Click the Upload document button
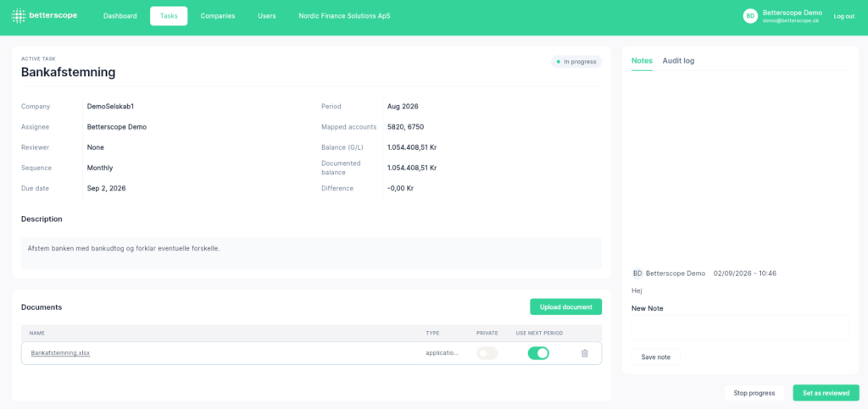868x409 pixels. pos(565,307)
